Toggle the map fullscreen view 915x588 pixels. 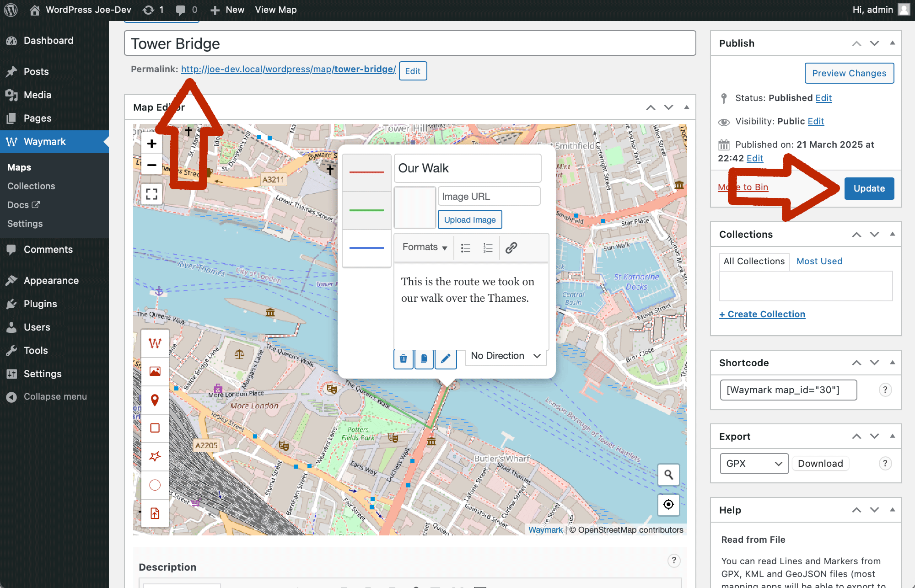point(151,194)
